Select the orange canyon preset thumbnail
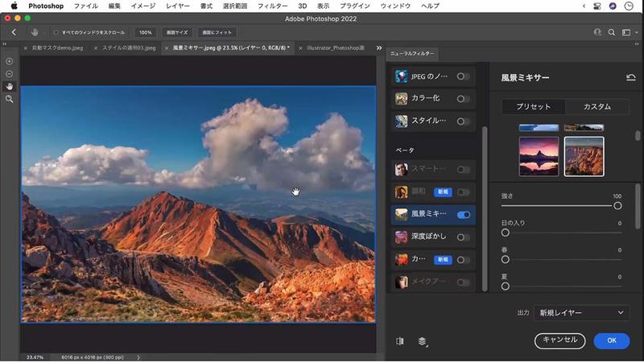 [584, 156]
